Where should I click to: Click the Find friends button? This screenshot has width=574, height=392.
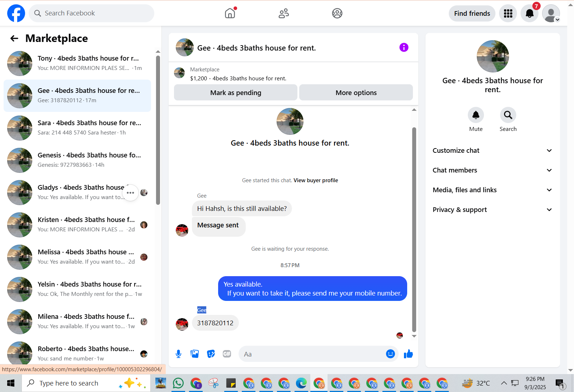[x=472, y=13]
